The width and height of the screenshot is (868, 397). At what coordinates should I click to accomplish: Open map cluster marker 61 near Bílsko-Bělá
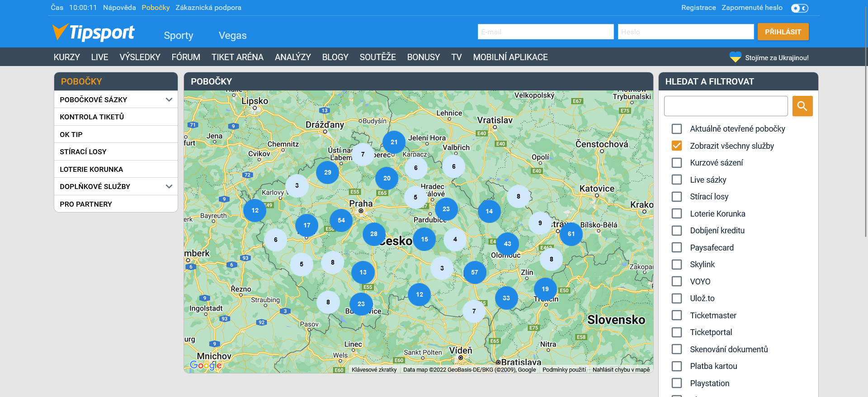[571, 234]
